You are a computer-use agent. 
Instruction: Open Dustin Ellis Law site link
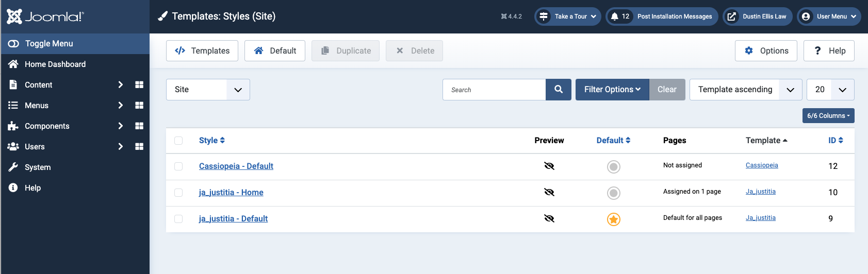click(757, 16)
